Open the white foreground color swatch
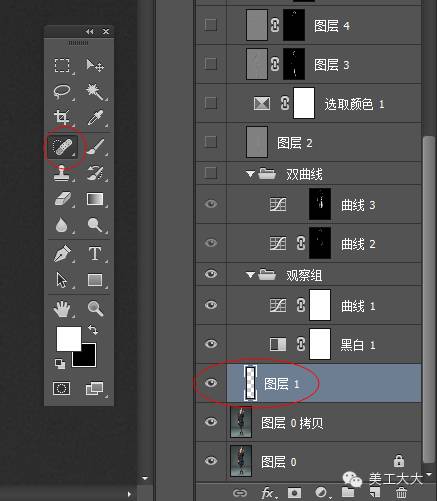Screen dimensions: 437x501 (69, 339)
